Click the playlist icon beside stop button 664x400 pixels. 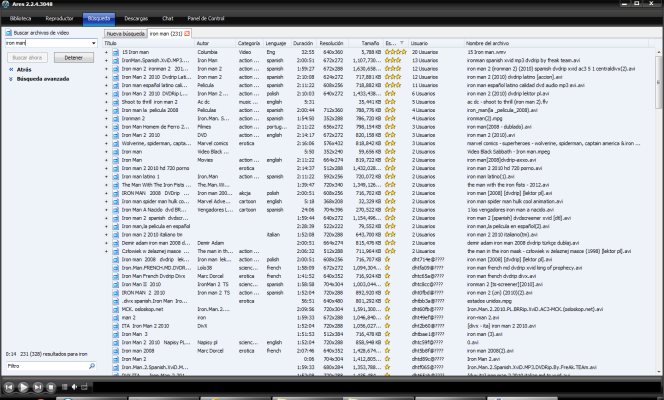point(64,387)
